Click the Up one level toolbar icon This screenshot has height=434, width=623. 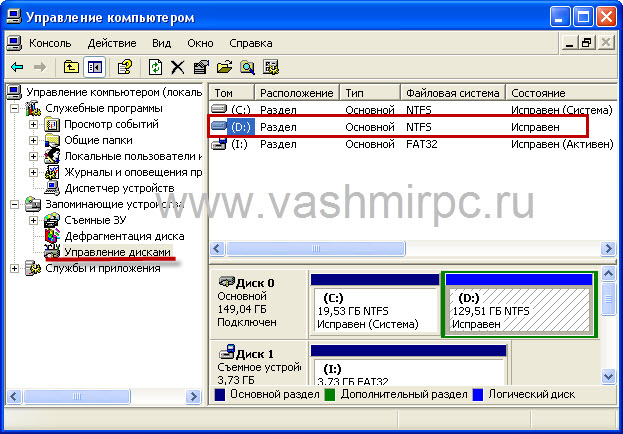(x=71, y=67)
